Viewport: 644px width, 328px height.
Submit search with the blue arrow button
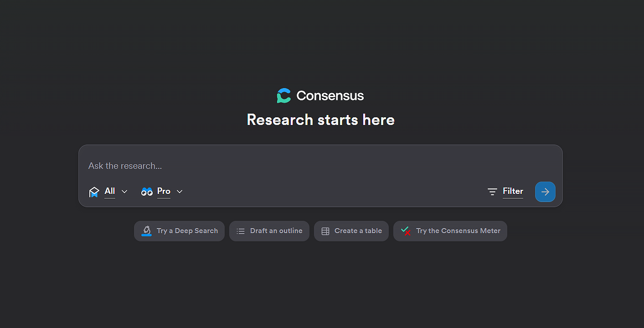[x=545, y=192]
